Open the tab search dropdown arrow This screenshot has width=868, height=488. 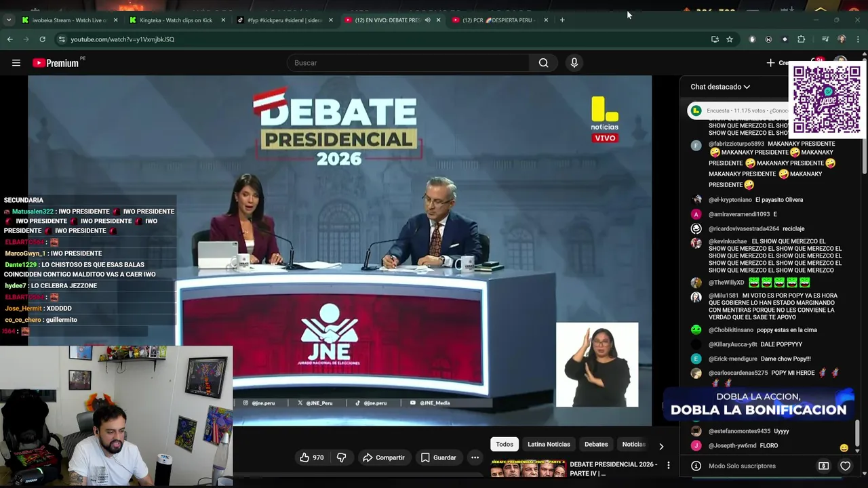(x=9, y=20)
